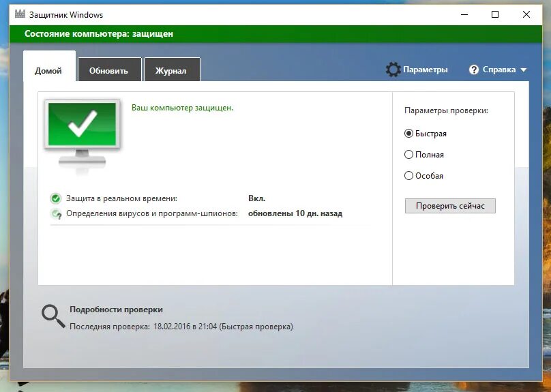Click 'Защита в реальном времени:' label

pyautogui.click(x=121, y=198)
